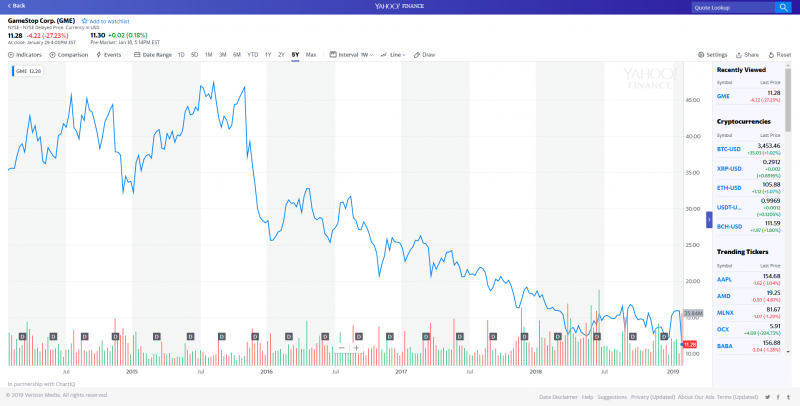800x406 pixels.
Task: Click the Back arrow button
Action: tap(16, 6)
